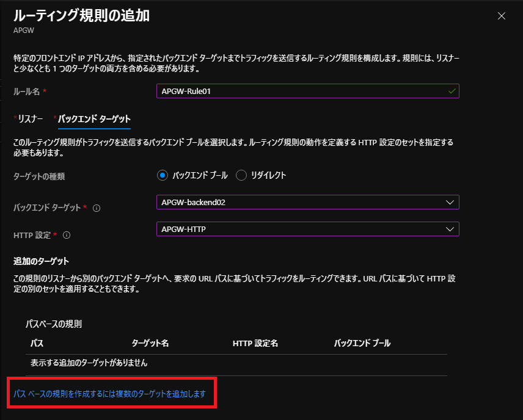The height and width of the screenshot is (420, 523).
Task: Click the ターゲット名 column header
Action: tap(150, 343)
